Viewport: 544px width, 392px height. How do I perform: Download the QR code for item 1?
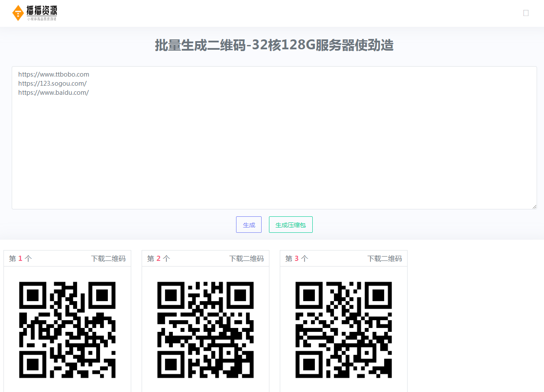click(108, 258)
